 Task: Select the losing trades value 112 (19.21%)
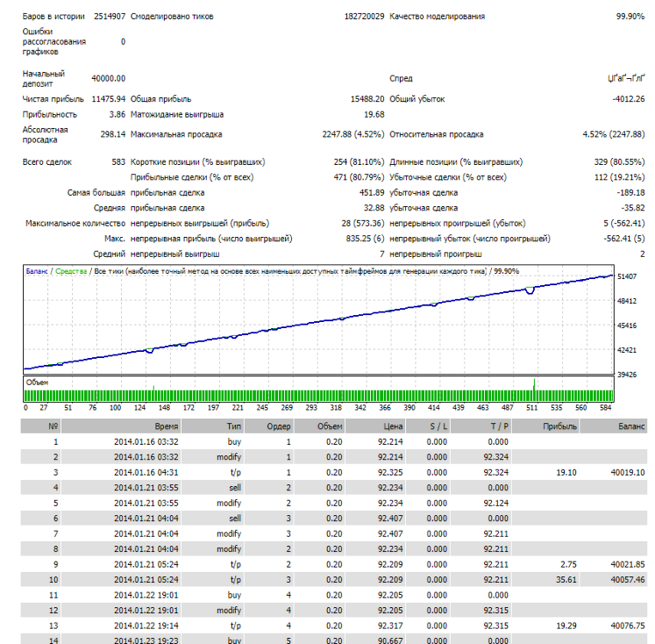click(620, 178)
